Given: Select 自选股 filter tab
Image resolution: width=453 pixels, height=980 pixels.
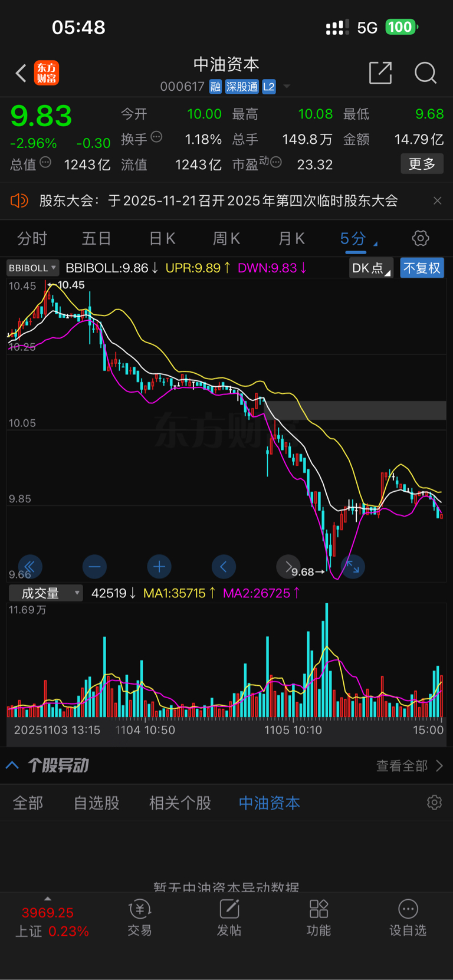Looking at the screenshot, I should pyautogui.click(x=97, y=803).
